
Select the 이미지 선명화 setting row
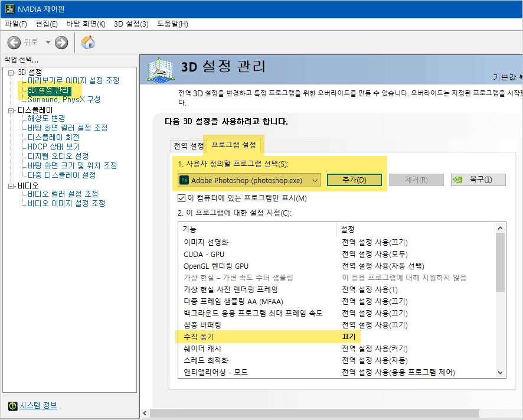click(337, 242)
